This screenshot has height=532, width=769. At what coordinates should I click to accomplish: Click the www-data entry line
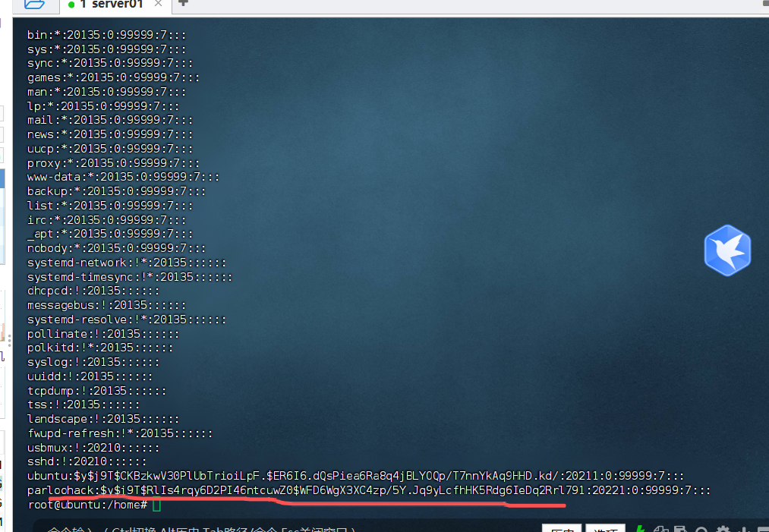tap(123, 177)
